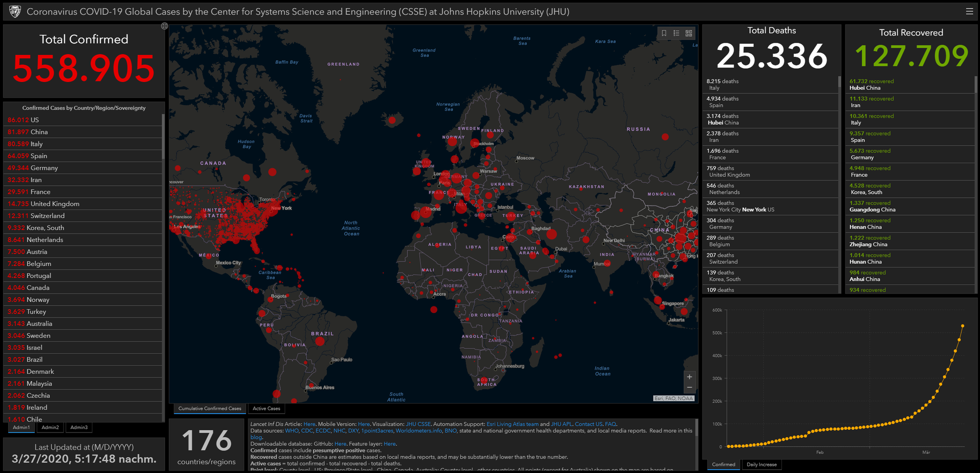Open the JHU APL link
The height and width of the screenshot is (473, 980).
click(x=561, y=424)
